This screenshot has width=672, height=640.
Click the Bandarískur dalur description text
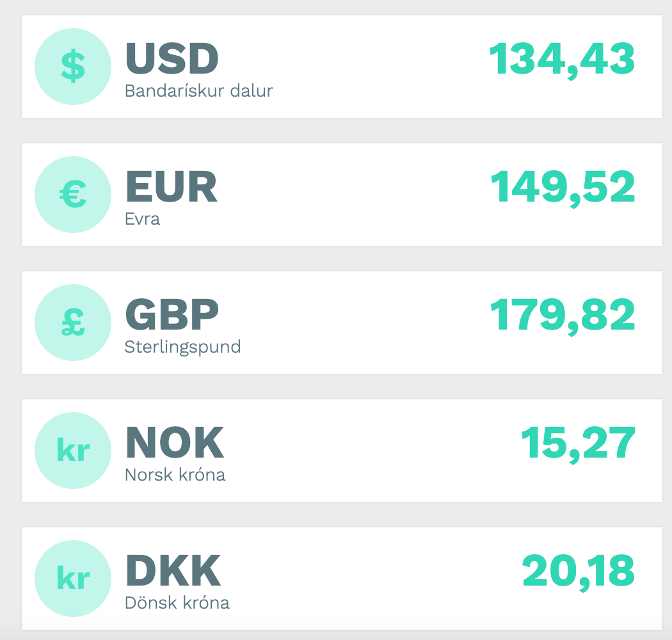pyautogui.click(x=199, y=91)
